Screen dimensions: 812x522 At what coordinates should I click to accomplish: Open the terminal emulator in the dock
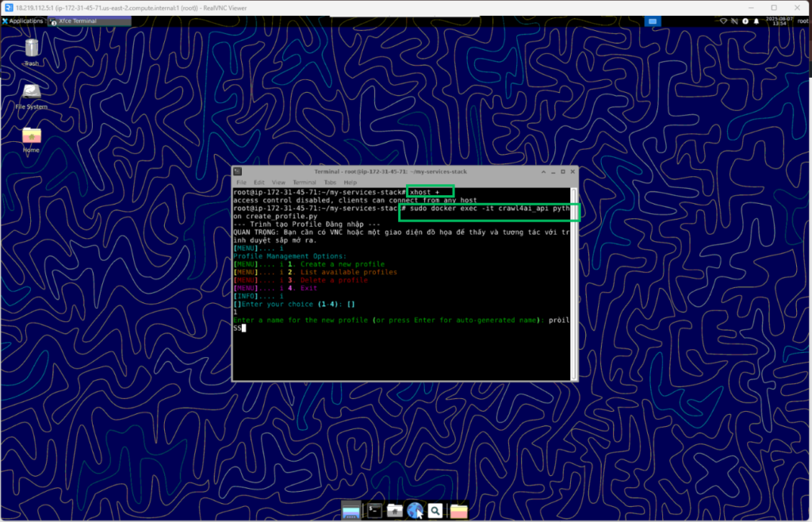point(374,512)
